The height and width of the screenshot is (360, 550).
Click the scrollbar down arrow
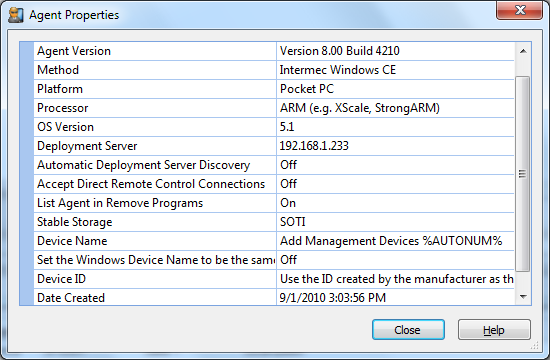[523, 297]
